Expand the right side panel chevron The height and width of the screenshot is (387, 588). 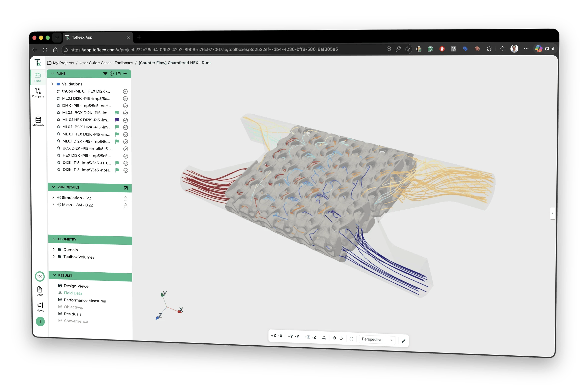[553, 213]
